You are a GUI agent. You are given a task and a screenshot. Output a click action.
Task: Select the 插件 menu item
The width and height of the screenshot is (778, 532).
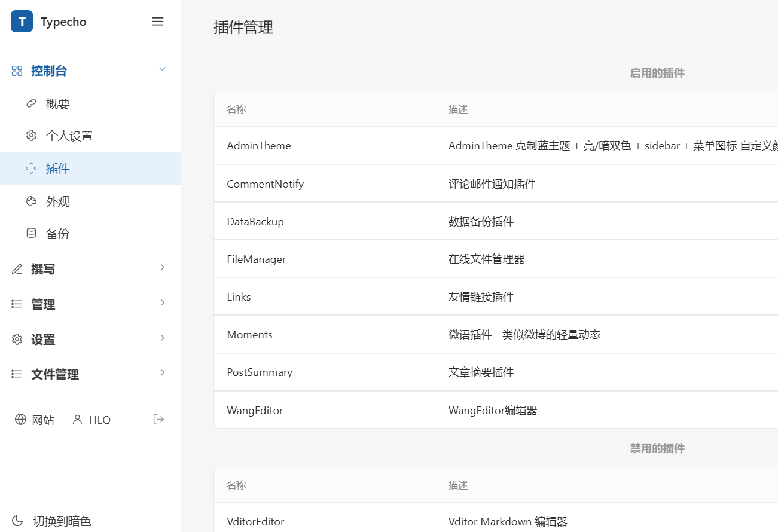coord(90,169)
